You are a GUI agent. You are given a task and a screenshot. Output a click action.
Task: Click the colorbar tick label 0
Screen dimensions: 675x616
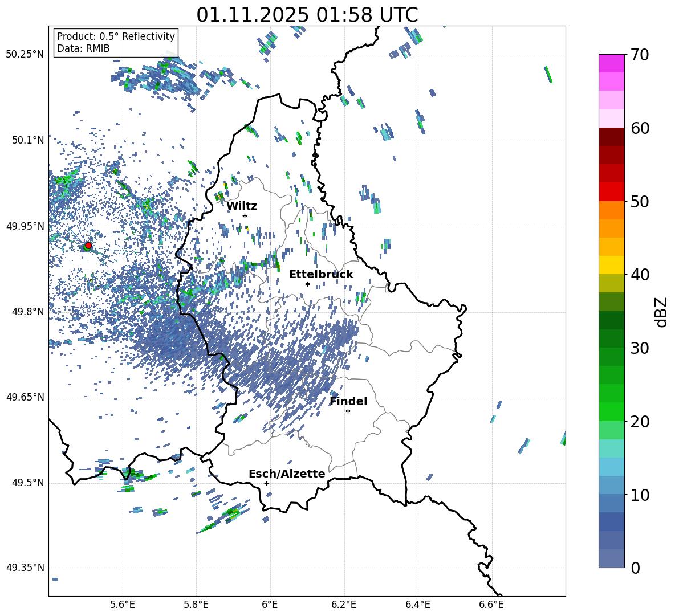click(x=635, y=568)
